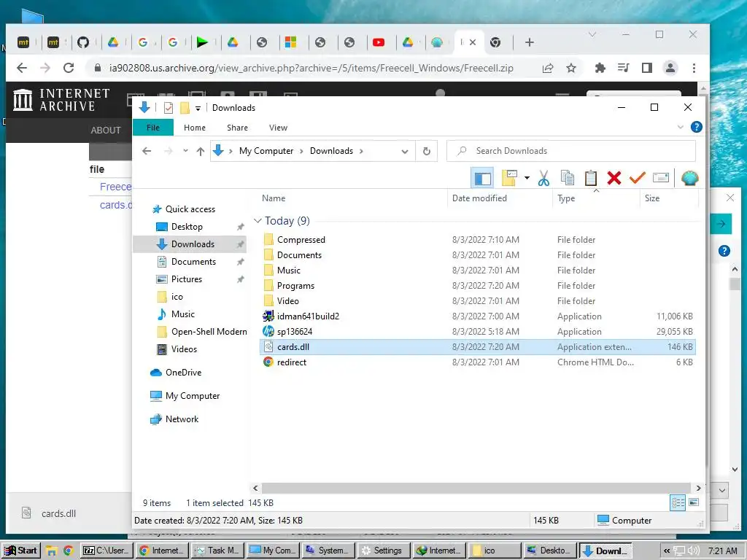Click the orange checkmark Properties icon

(638, 178)
